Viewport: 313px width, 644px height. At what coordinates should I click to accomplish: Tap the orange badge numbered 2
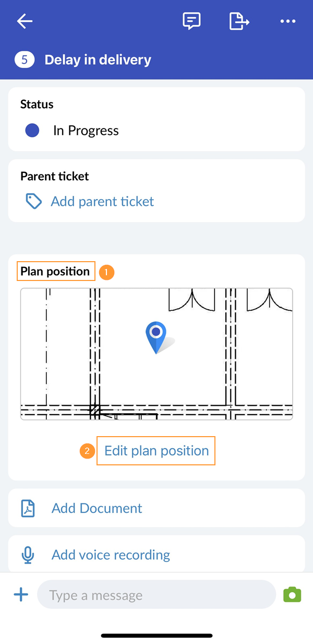click(87, 451)
